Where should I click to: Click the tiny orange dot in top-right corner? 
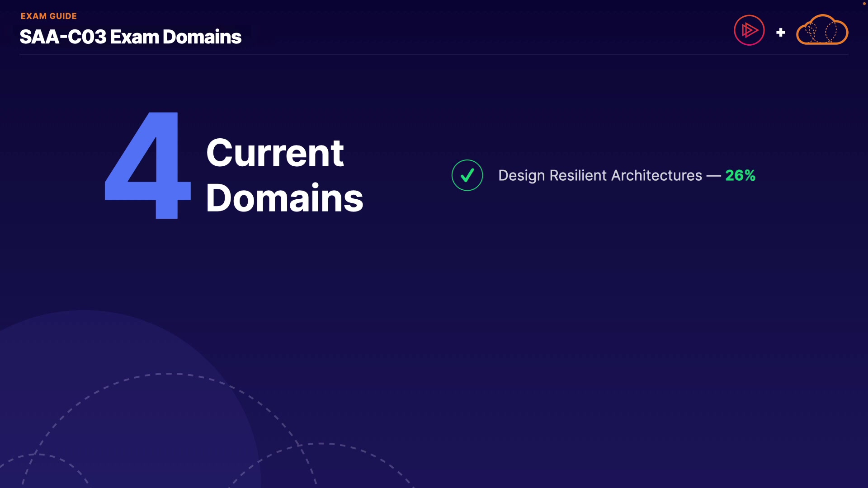(x=864, y=4)
